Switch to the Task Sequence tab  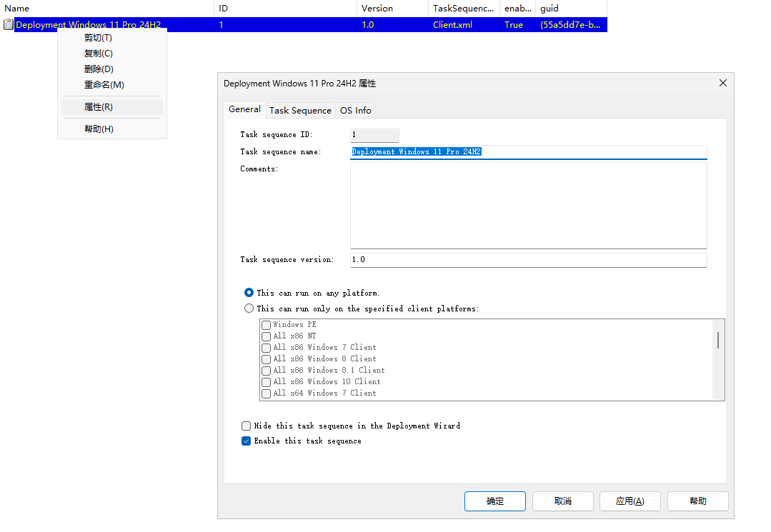300,110
